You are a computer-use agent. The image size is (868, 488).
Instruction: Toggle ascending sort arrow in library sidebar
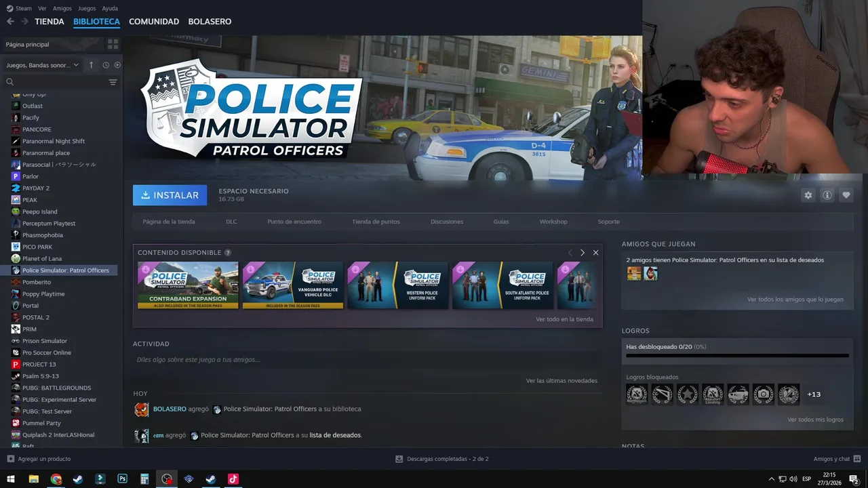click(92, 65)
